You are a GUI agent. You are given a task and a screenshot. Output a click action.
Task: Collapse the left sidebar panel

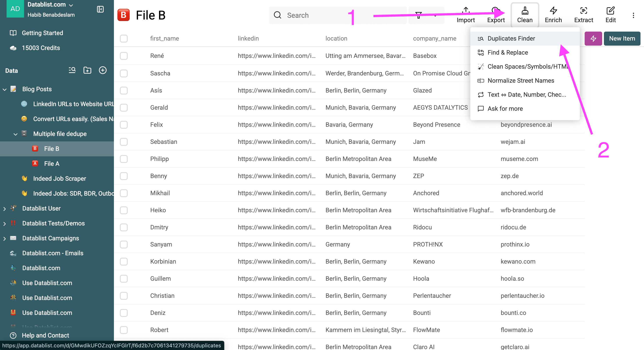click(100, 9)
